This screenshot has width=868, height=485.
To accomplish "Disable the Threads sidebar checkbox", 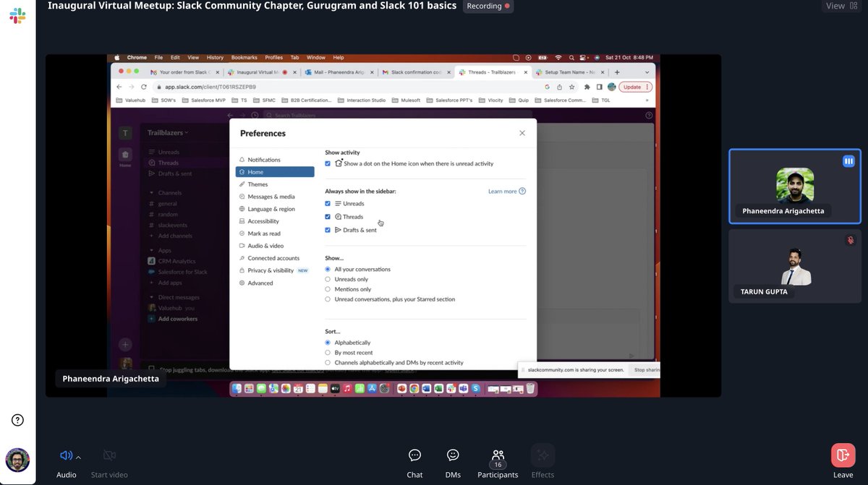I will (x=328, y=216).
